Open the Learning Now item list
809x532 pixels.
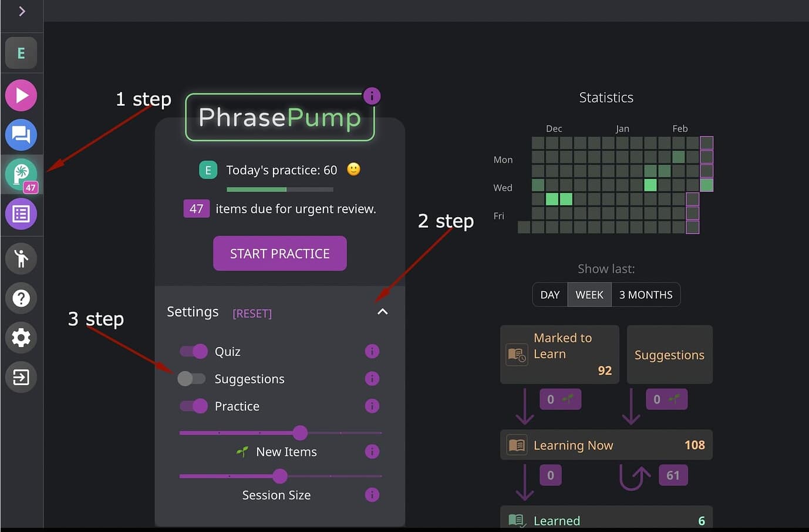coord(606,445)
